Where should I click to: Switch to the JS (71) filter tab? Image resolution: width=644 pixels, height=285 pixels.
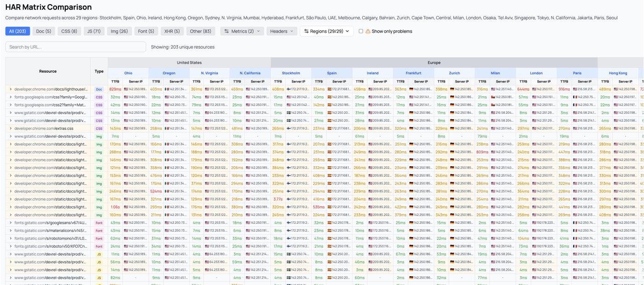coord(94,31)
